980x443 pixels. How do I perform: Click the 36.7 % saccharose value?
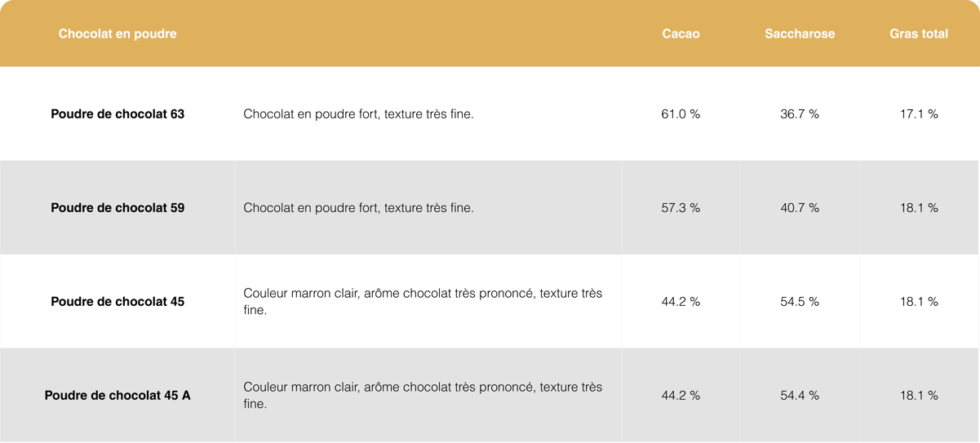point(800,114)
